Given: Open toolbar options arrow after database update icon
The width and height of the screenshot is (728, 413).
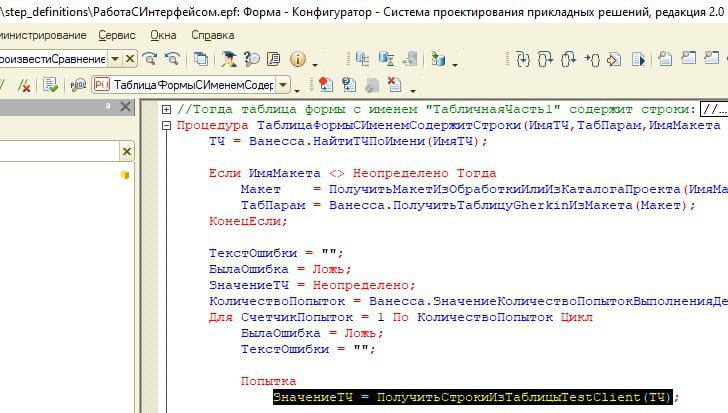Looking at the screenshot, I should tap(455, 65).
